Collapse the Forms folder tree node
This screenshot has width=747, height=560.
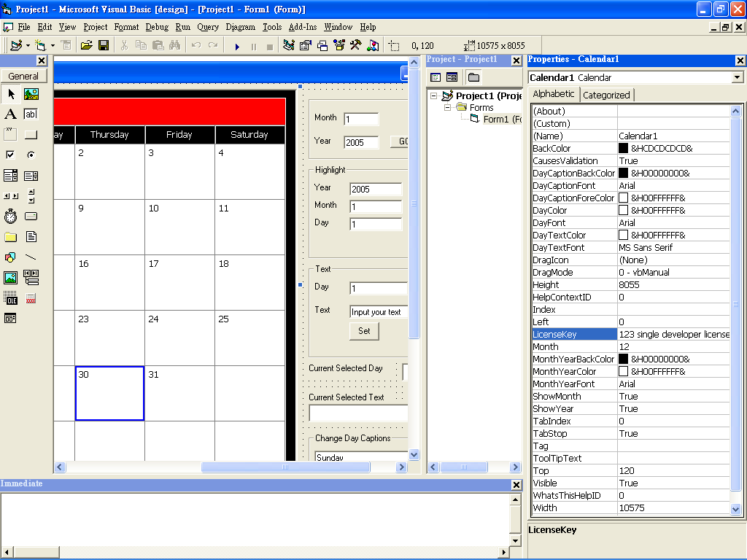pos(446,108)
